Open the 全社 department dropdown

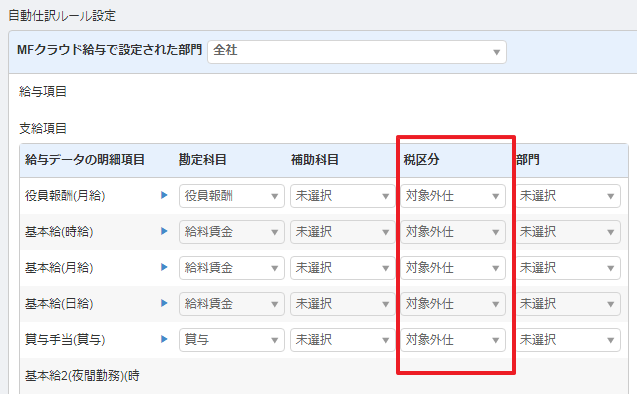coord(357,52)
